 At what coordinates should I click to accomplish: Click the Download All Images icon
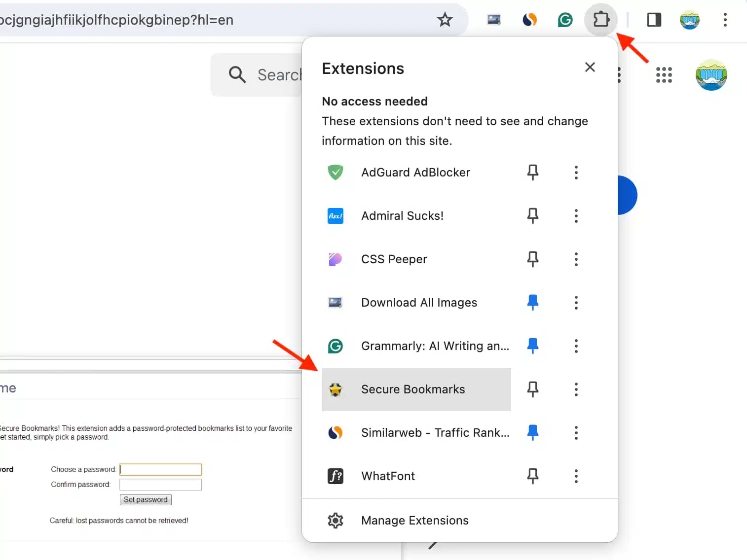point(336,302)
